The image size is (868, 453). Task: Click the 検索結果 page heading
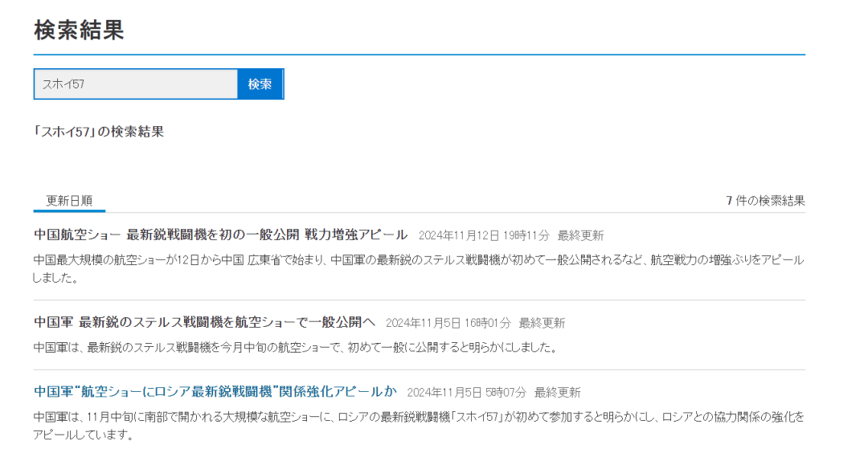(x=79, y=31)
